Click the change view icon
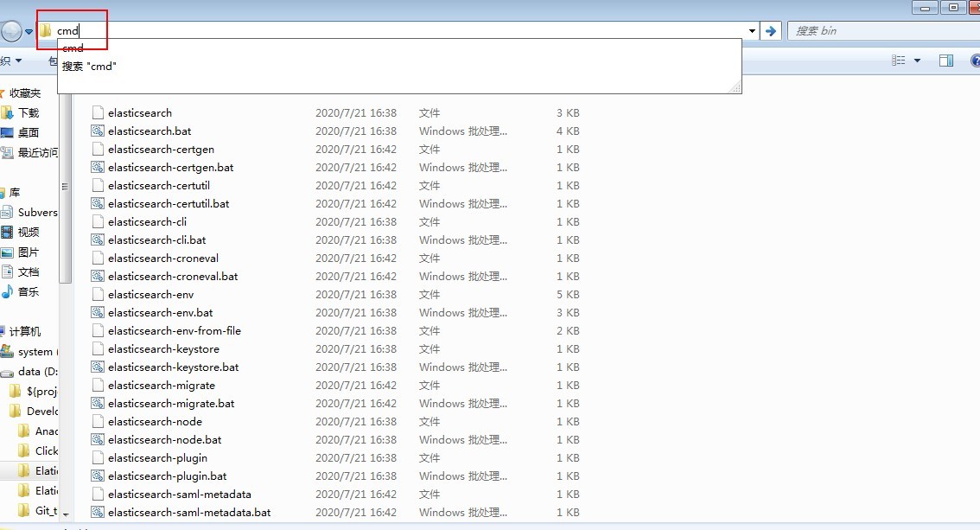The width and height of the screenshot is (980, 530). coord(898,61)
